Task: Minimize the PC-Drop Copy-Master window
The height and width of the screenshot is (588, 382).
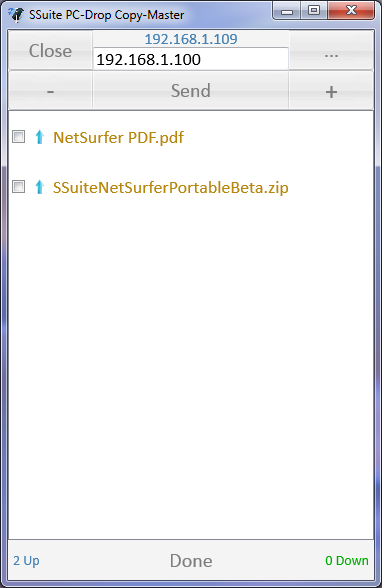Action: 287,11
